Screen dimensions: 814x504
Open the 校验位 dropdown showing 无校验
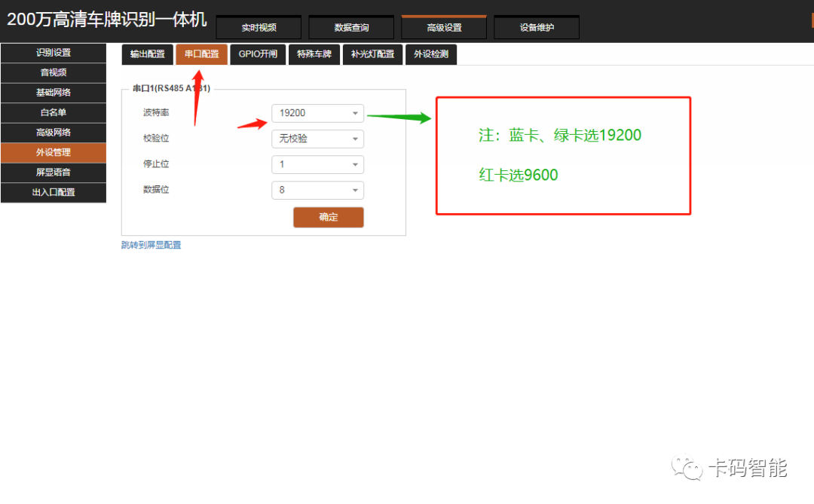pos(318,139)
